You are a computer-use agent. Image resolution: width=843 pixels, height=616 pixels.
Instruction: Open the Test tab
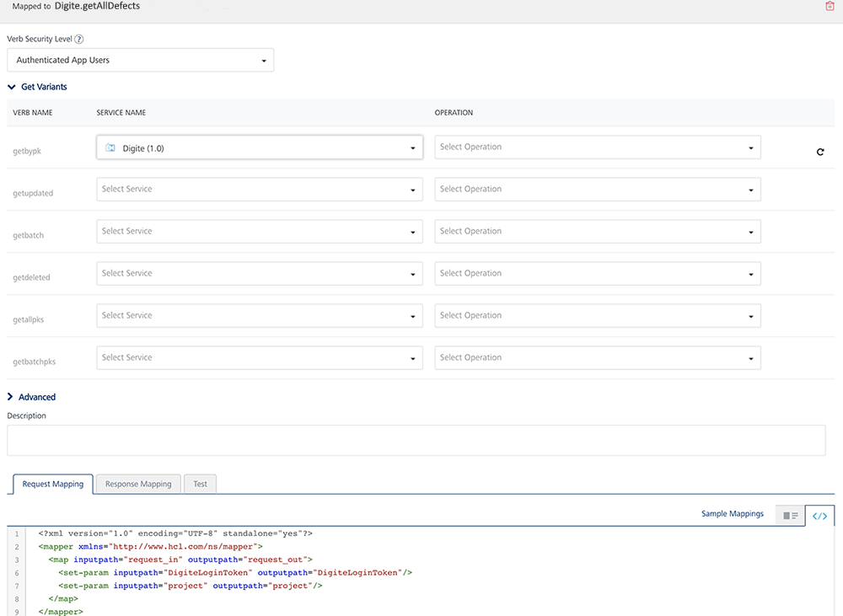pyautogui.click(x=200, y=484)
